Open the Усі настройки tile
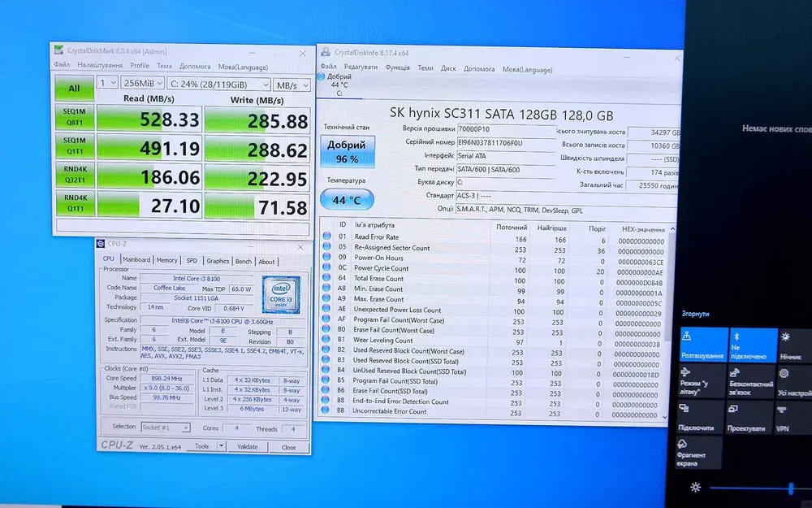The height and width of the screenshot is (508, 812). tap(794, 381)
